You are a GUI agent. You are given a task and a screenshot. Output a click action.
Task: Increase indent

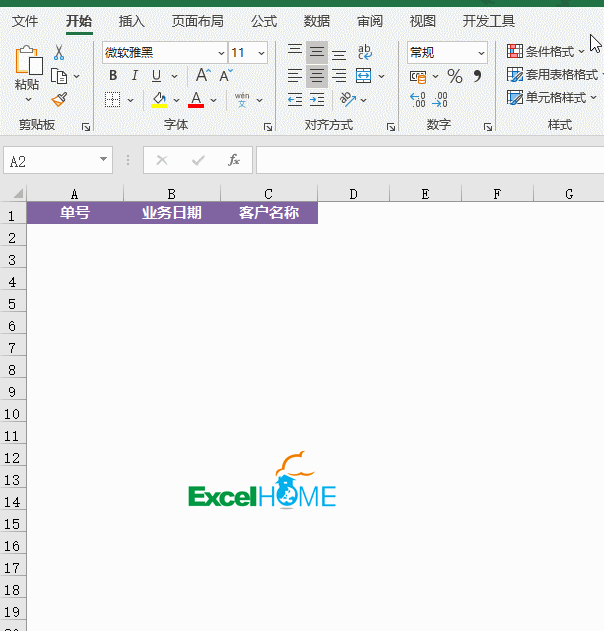click(x=317, y=99)
